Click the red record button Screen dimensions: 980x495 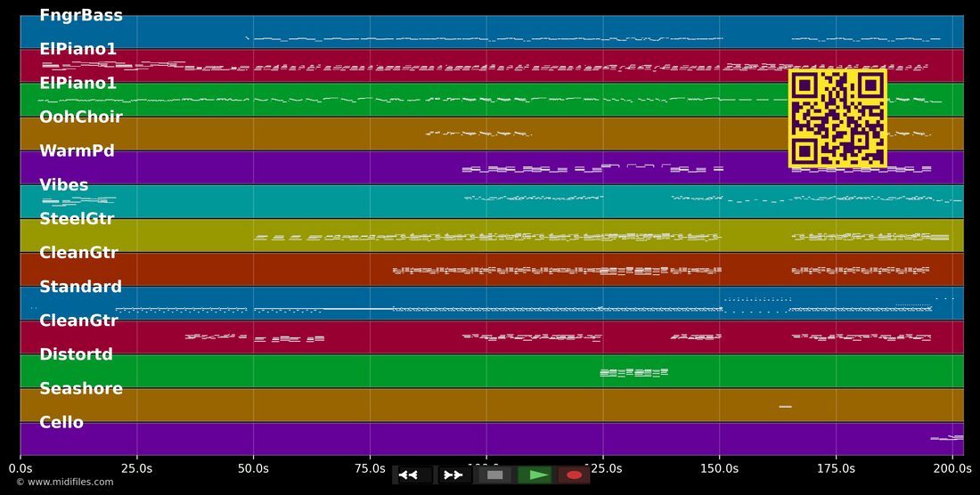click(574, 475)
